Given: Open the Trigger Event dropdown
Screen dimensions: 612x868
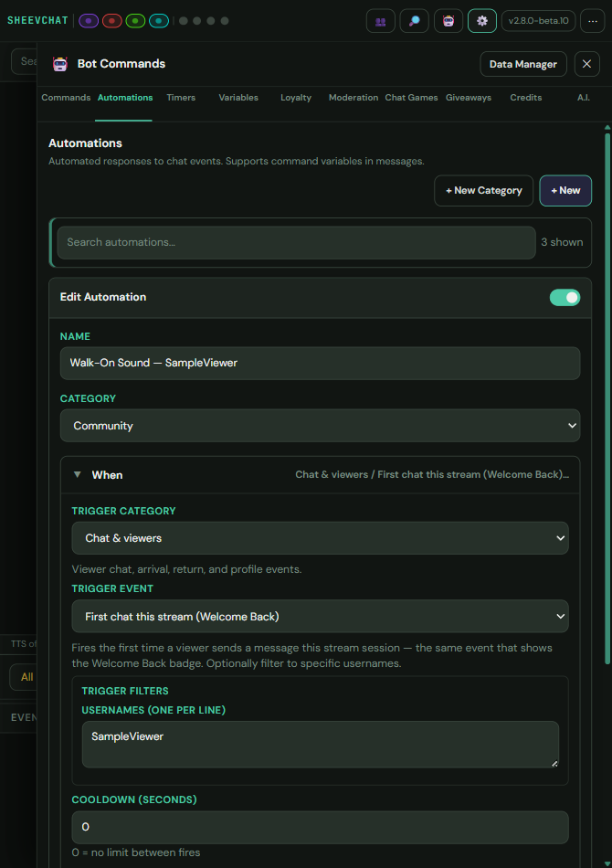Looking at the screenshot, I should (x=320, y=616).
